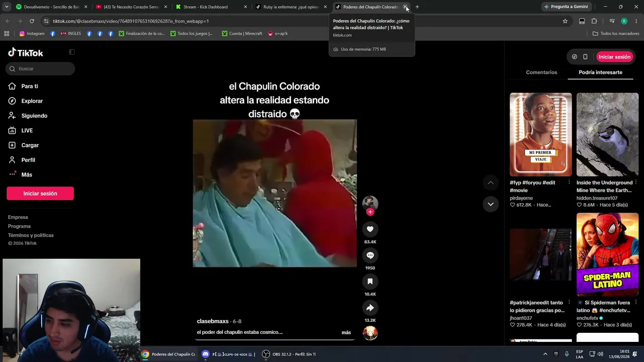Open the Mi Primer Viaje video thumbnail
The image size is (644, 362).
(x=541, y=135)
